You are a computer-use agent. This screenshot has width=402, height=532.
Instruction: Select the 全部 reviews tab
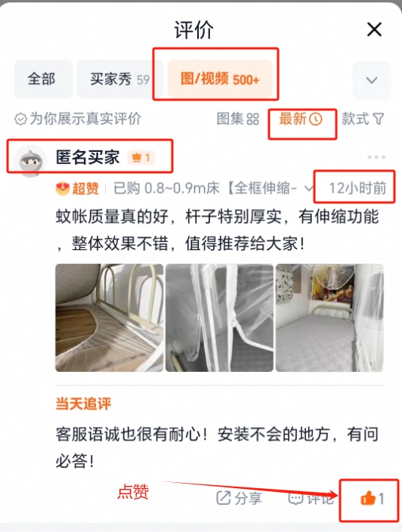(x=43, y=79)
